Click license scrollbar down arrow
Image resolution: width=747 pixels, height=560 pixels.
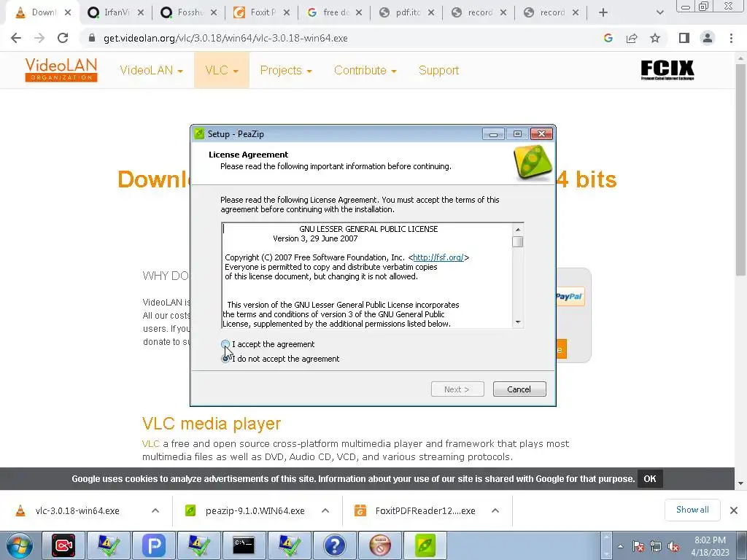pos(518,322)
